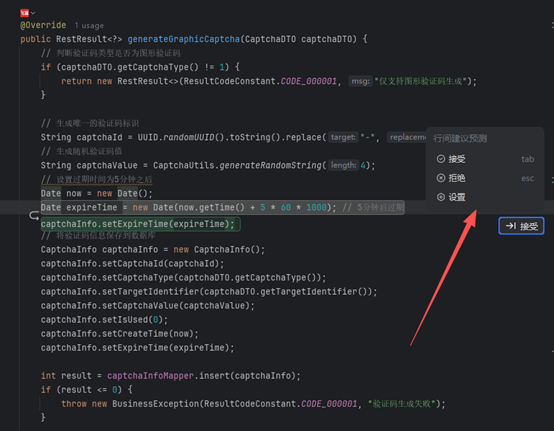Click the X circle icon next to 拒绝
Image resolution: width=554 pixels, height=431 pixels.
coord(441,178)
